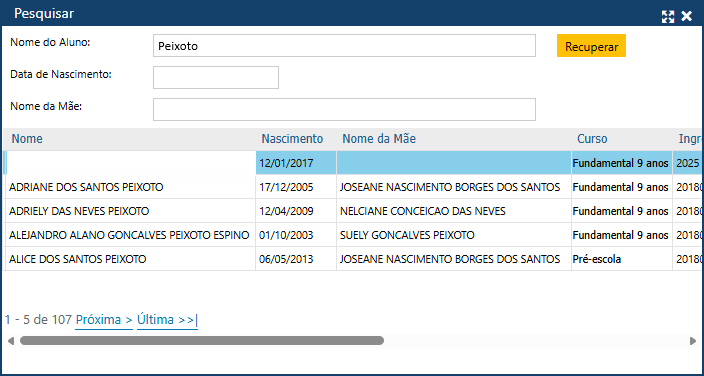Select row ADRIELY DAS NEVES PEIXOTO
This screenshot has height=376, width=704.
point(352,211)
